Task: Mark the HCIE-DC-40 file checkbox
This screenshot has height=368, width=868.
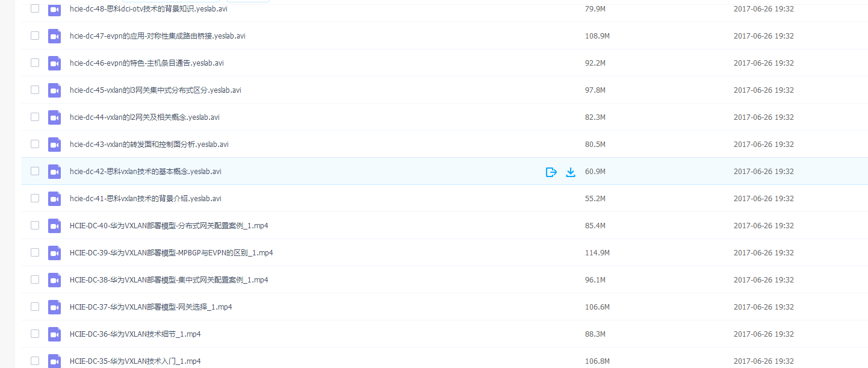Action: pyautogui.click(x=35, y=225)
